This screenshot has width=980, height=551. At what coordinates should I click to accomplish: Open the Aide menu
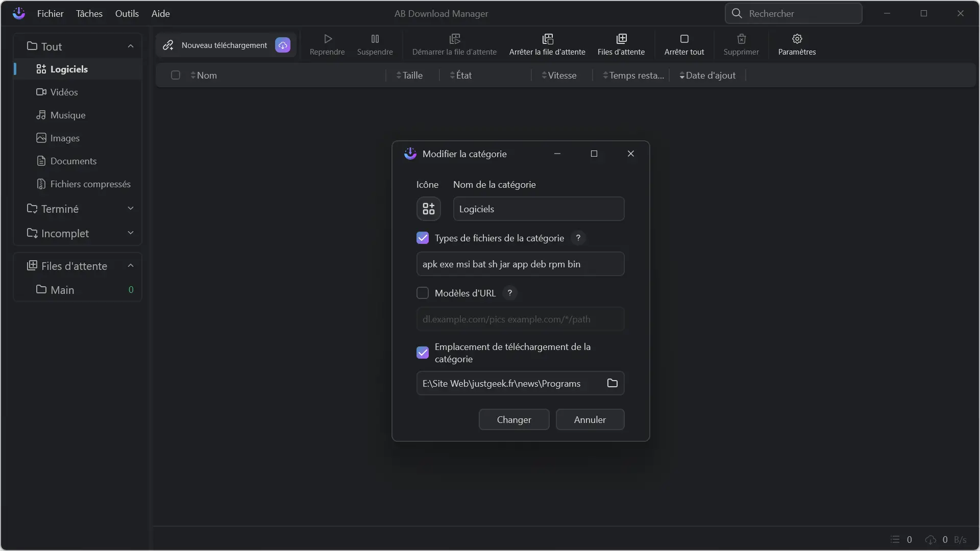pos(160,14)
